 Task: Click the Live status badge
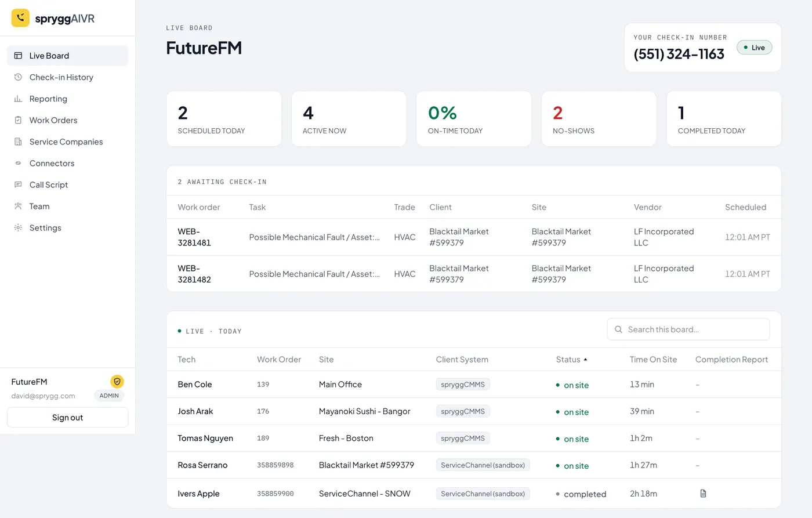754,48
